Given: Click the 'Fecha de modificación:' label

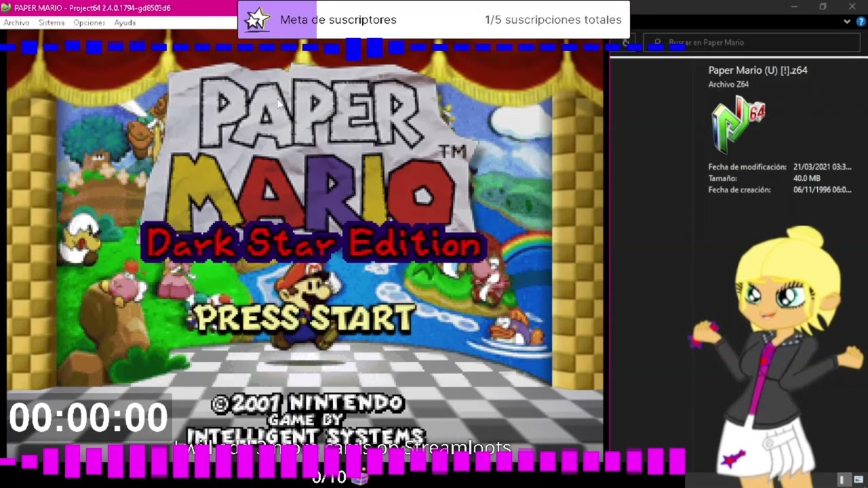Looking at the screenshot, I should (x=747, y=167).
